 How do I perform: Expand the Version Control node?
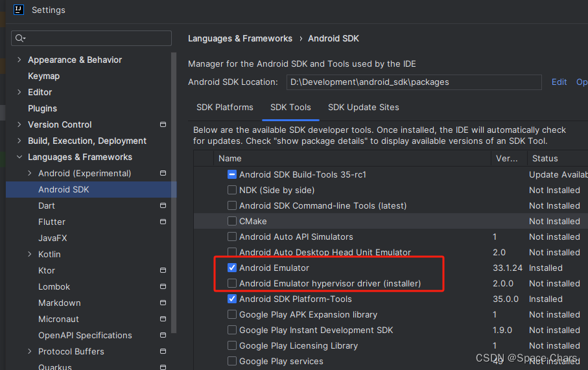coord(19,124)
